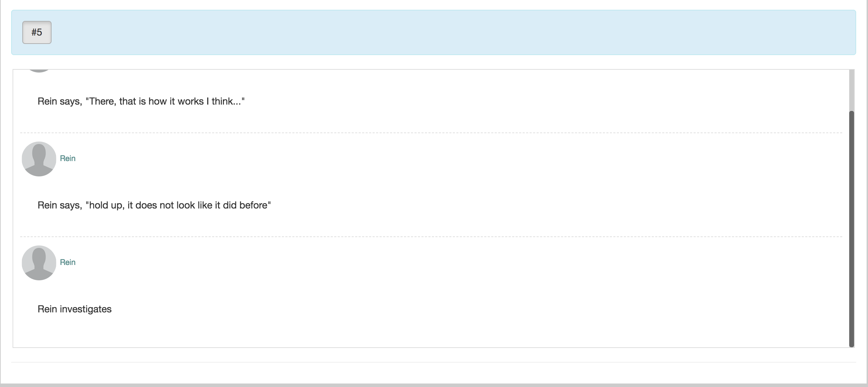The height and width of the screenshot is (387, 868).
Task: Click the gray strip at the page bottom
Action: (x=434, y=385)
